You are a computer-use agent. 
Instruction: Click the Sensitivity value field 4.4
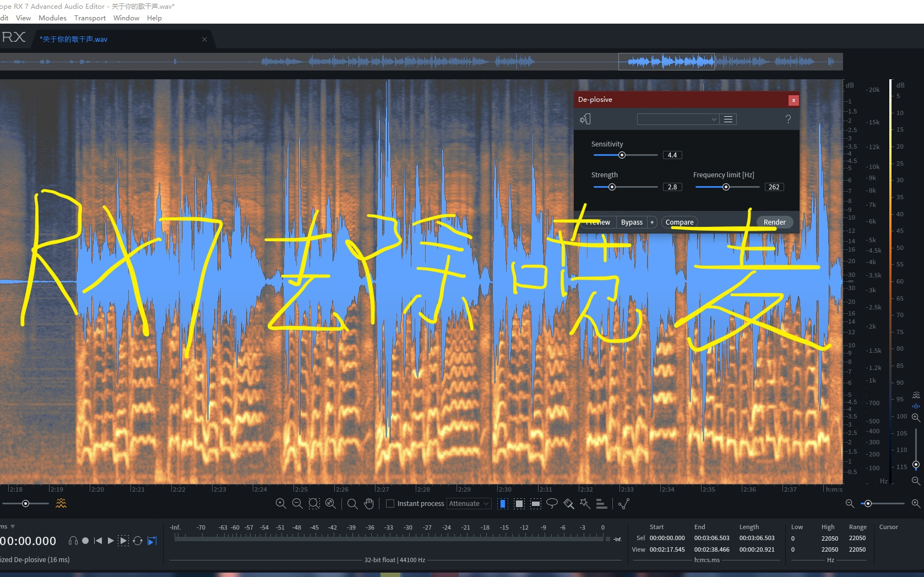point(672,155)
